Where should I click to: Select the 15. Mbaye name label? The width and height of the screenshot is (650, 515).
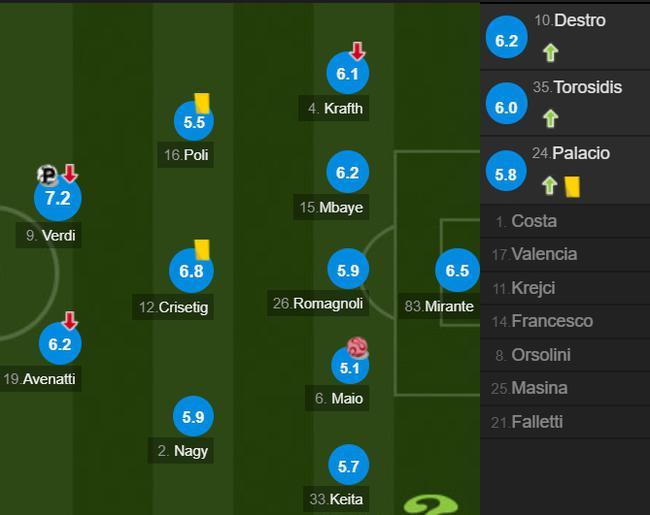[331, 207]
